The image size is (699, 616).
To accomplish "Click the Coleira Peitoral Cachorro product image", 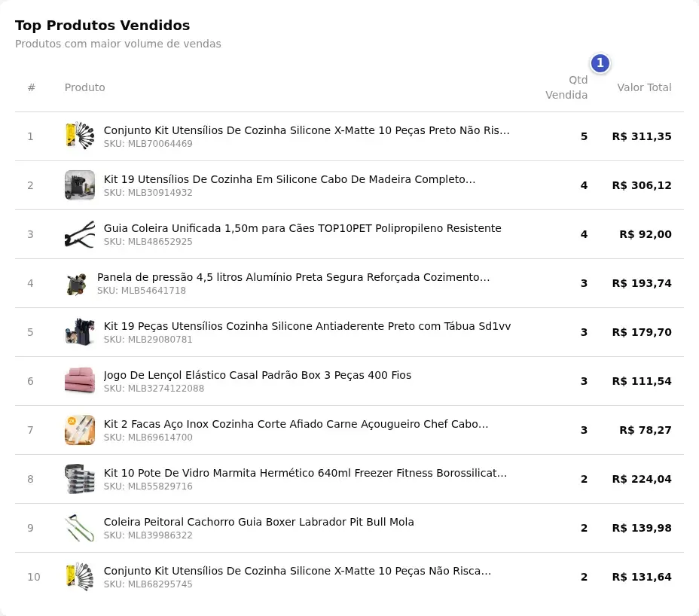I will click(80, 528).
